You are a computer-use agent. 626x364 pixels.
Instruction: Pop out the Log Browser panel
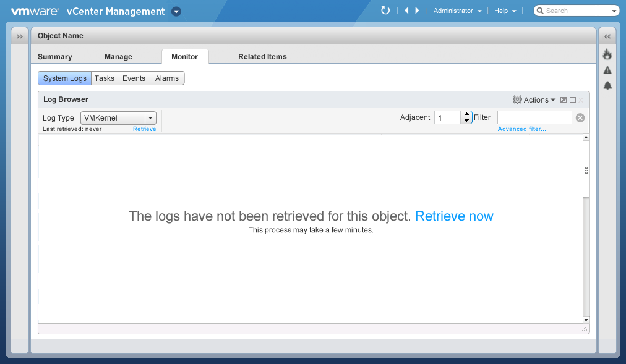(564, 100)
